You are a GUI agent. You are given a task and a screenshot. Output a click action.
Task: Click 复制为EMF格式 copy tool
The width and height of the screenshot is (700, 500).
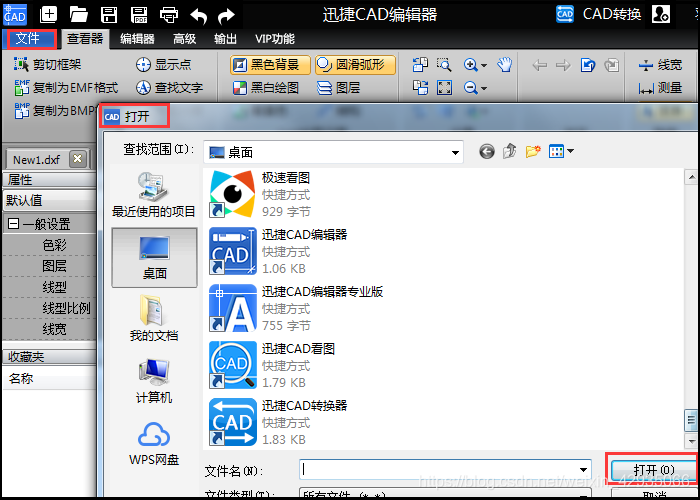point(66,88)
